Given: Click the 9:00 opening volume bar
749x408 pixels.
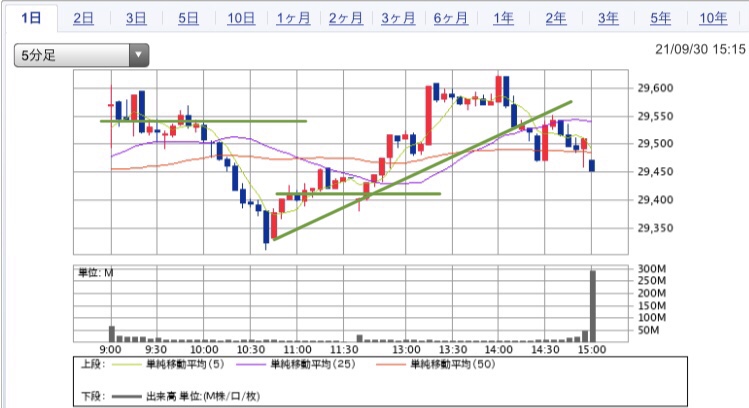Looking at the screenshot, I should click(x=112, y=334).
